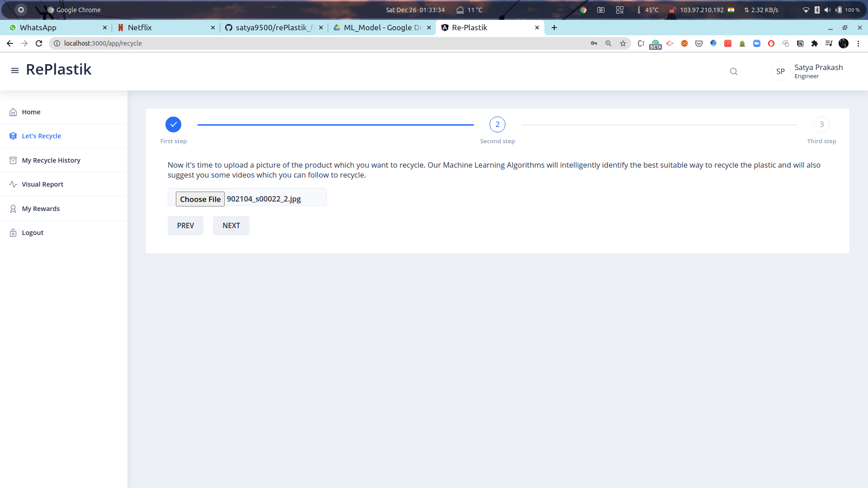Click the search magnifier icon in header
Screen dimensions: 868x488
coord(734,71)
